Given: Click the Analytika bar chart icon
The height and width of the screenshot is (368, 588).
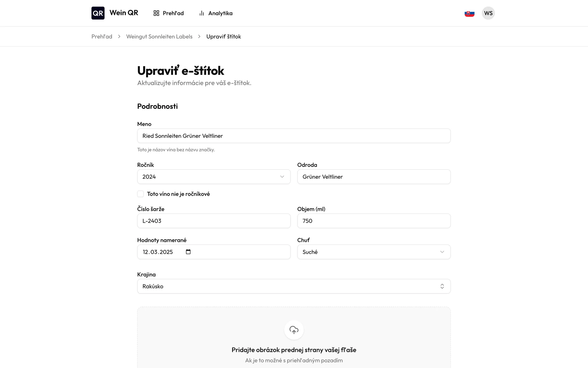Looking at the screenshot, I should pyautogui.click(x=202, y=13).
